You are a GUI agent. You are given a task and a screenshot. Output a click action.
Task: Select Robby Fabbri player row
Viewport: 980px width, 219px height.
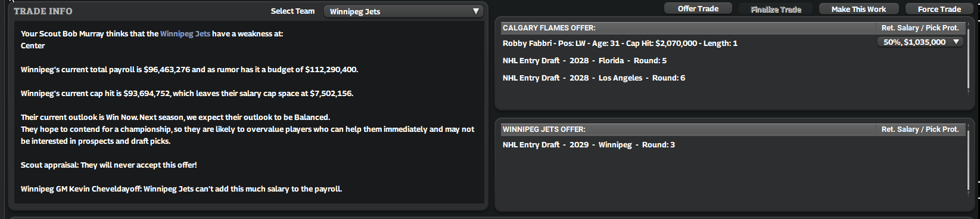[x=620, y=43]
